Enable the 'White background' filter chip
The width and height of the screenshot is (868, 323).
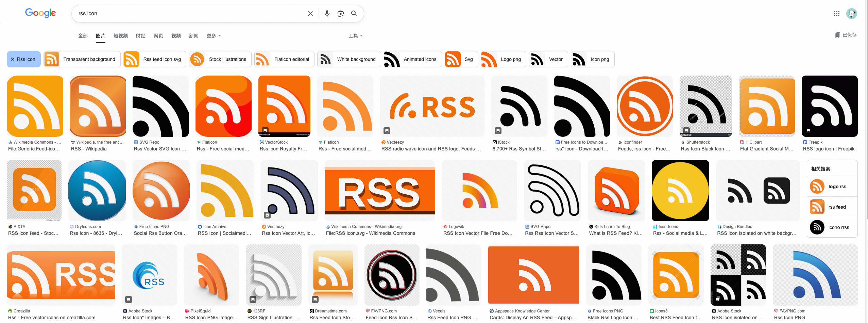(x=349, y=59)
